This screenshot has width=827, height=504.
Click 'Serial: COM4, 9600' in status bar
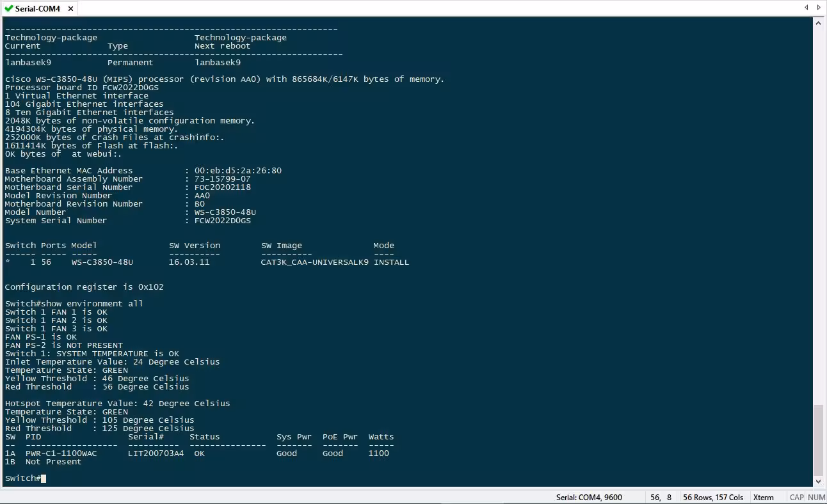pyautogui.click(x=589, y=498)
